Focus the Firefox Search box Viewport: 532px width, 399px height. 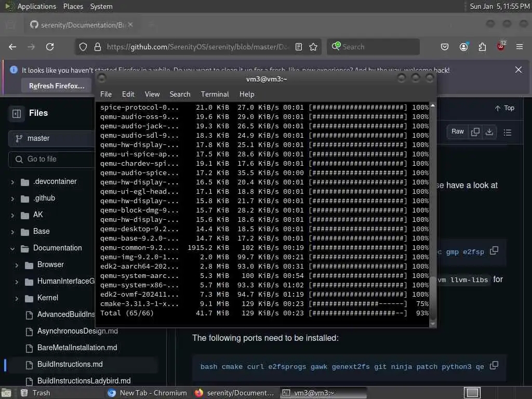coord(373,47)
